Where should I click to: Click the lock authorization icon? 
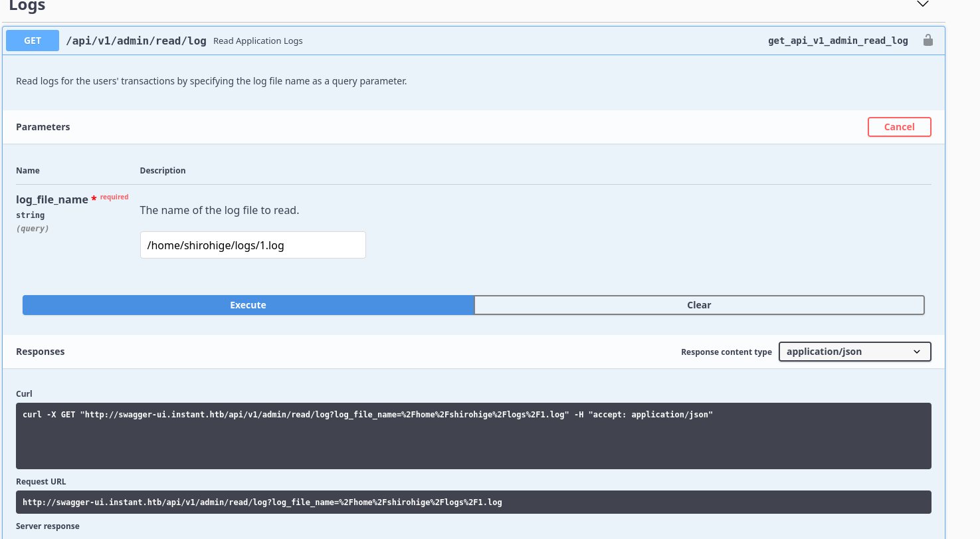point(928,41)
